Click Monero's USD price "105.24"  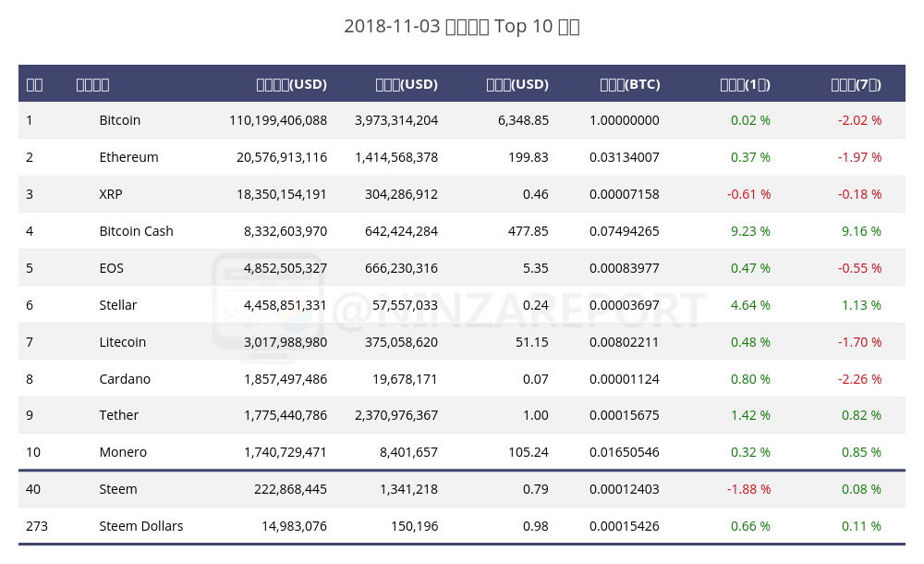tap(528, 452)
